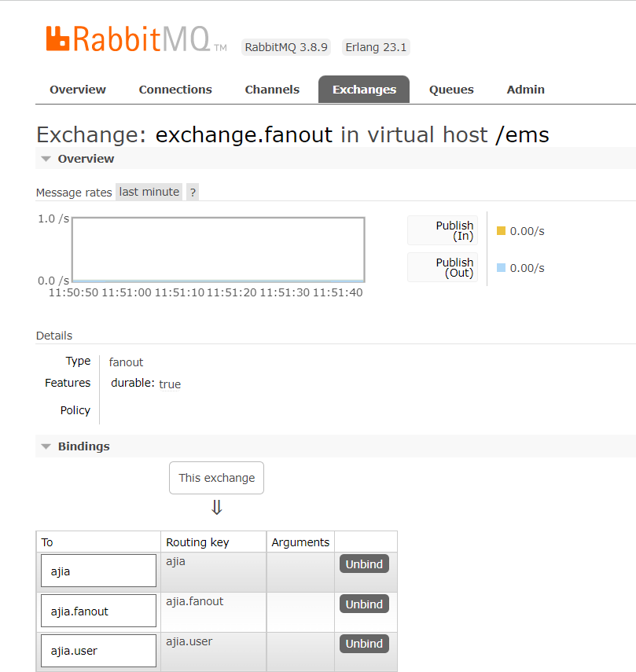
Task: Select the Exchanges tab
Action: 364,90
